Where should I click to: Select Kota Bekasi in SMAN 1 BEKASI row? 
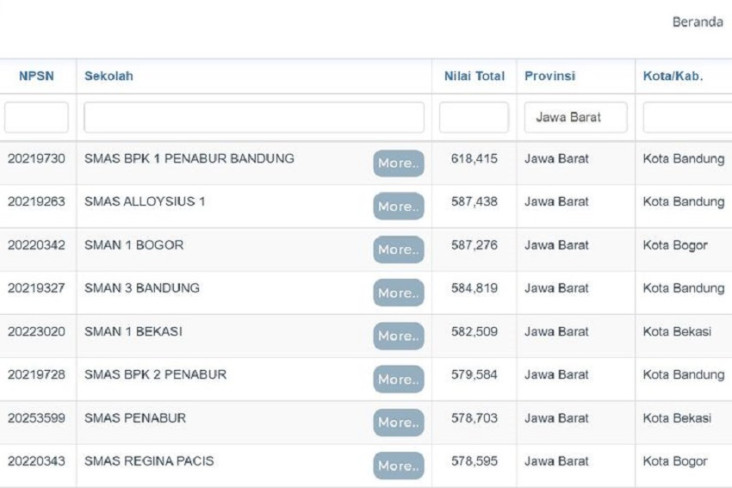[x=677, y=332]
